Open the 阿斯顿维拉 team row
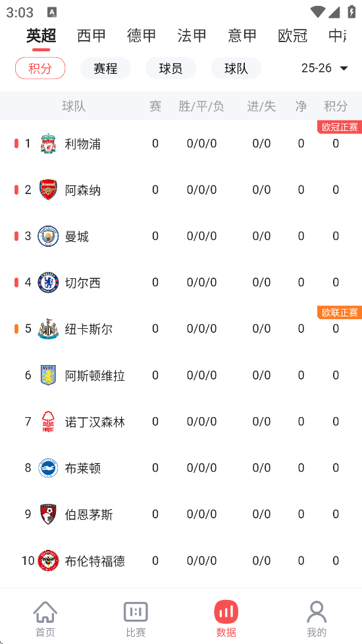The width and height of the screenshot is (362, 644). coord(181,375)
